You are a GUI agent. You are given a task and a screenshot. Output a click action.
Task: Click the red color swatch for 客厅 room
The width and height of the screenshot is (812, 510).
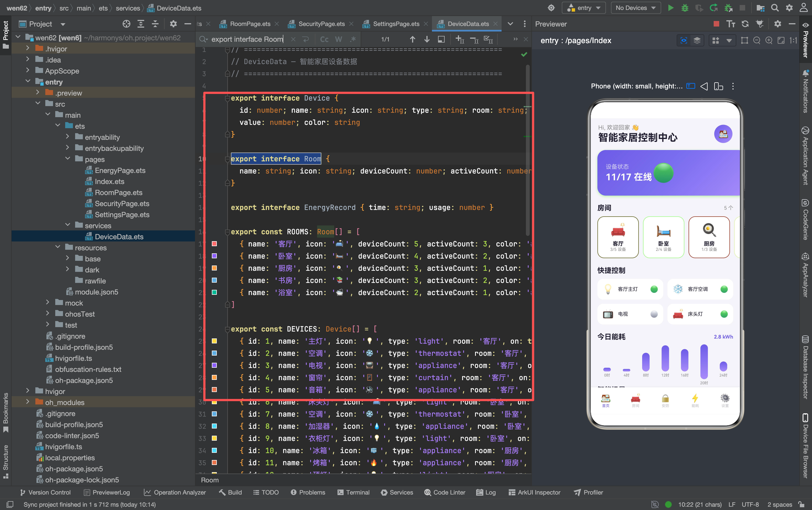[x=214, y=243]
